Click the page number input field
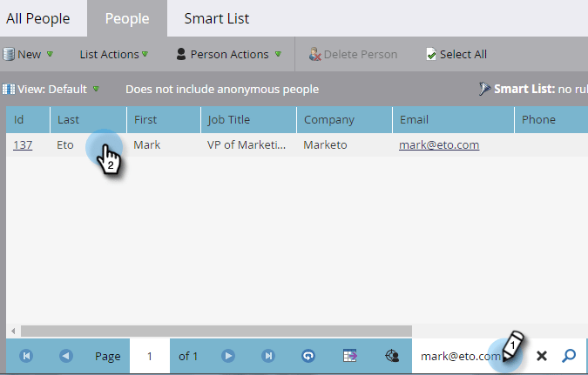 coord(150,356)
